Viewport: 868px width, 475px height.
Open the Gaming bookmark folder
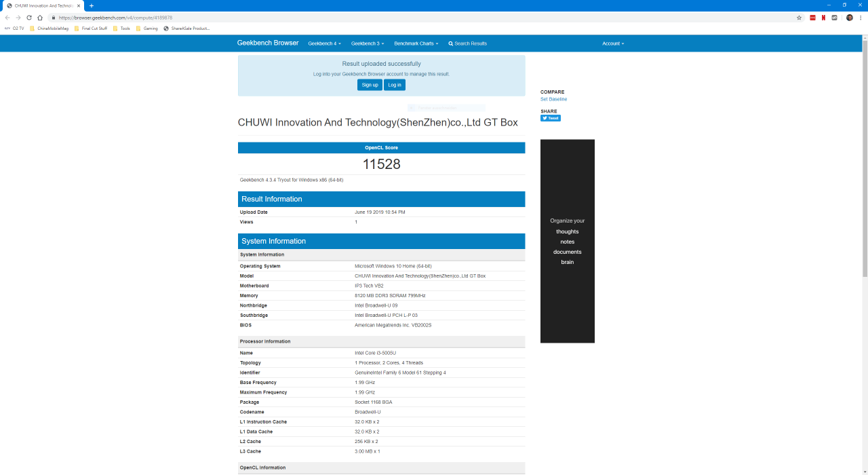pyautogui.click(x=147, y=28)
